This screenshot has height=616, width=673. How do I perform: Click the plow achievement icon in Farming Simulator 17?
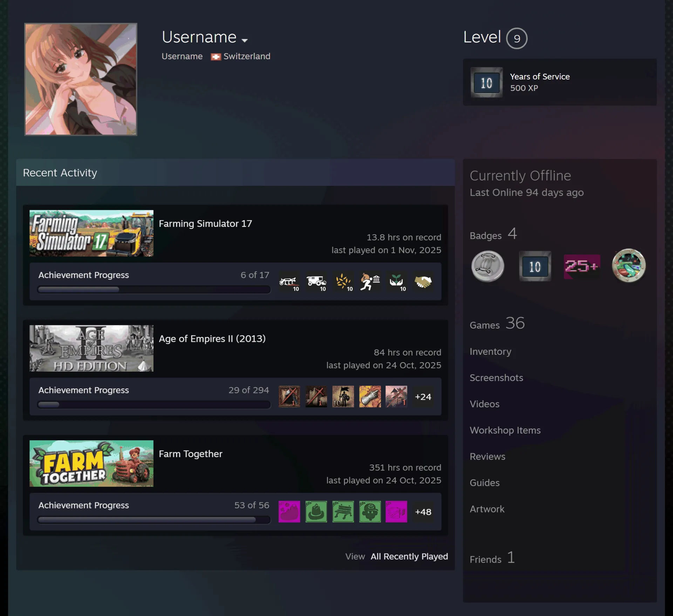pyautogui.click(x=289, y=282)
